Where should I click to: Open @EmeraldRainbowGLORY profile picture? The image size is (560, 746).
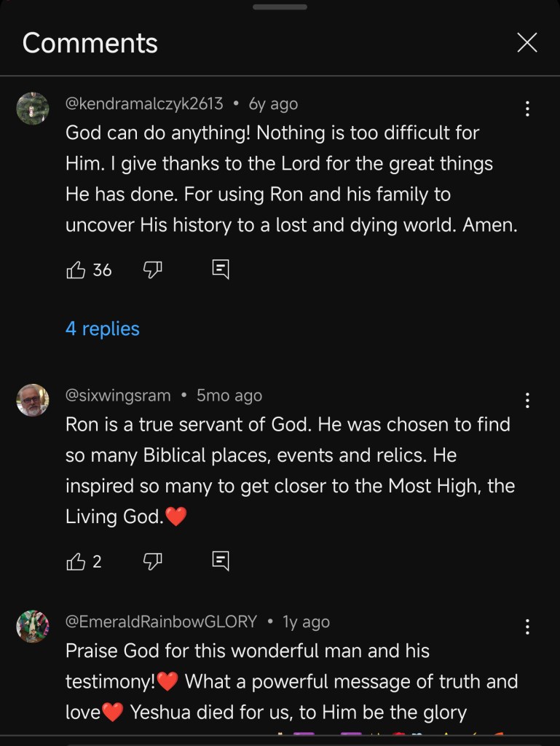33,627
